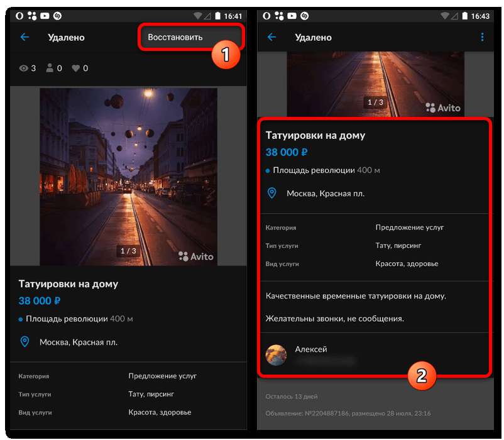
Task: Go back using left screen arrow
Action: coord(25,37)
